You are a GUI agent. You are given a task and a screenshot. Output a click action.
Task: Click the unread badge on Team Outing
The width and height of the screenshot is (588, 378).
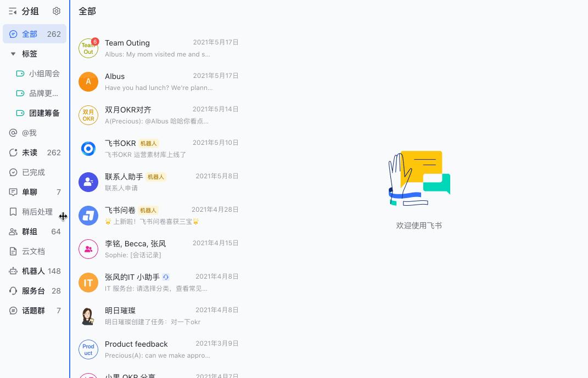[x=95, y=42]
